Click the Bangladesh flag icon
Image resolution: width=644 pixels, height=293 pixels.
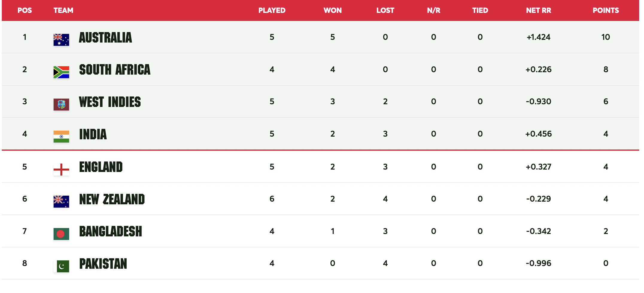[61, 234]
